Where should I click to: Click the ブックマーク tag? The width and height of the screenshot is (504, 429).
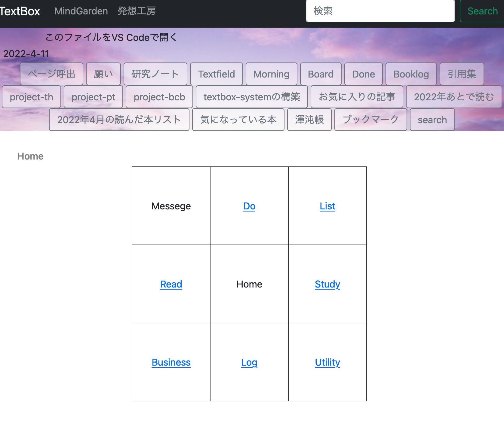(370, 120)
